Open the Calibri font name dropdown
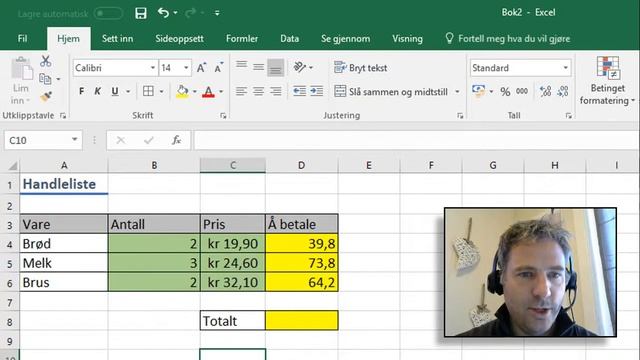This screenshot has width=640, height=360. tap(153, 68)
